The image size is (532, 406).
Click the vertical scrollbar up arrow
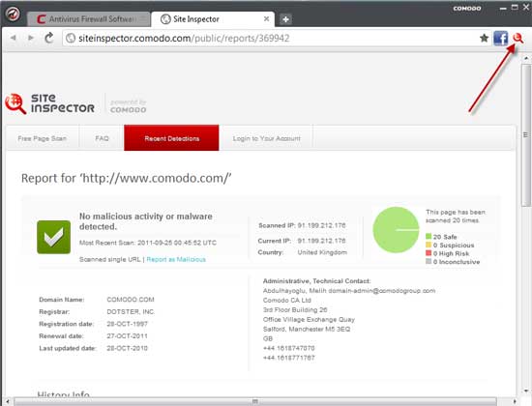pyautogui.click(x=526, y=58)
